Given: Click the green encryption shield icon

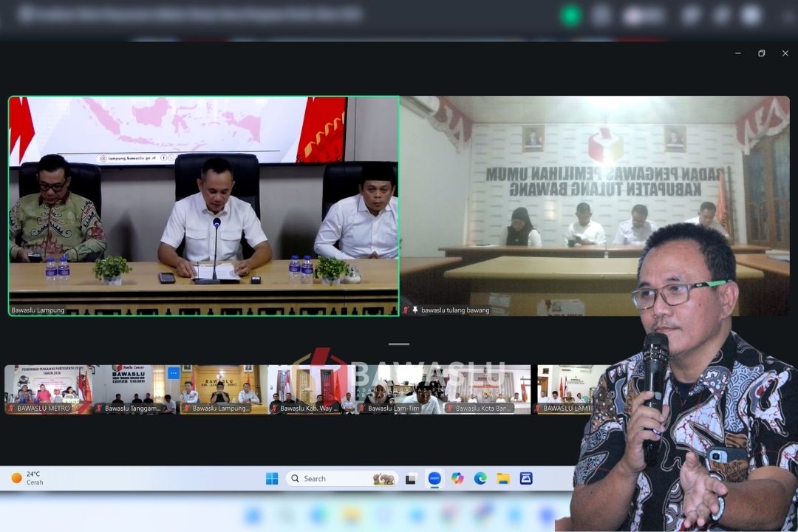Looking at the screenshot, I should coord(570,16).
